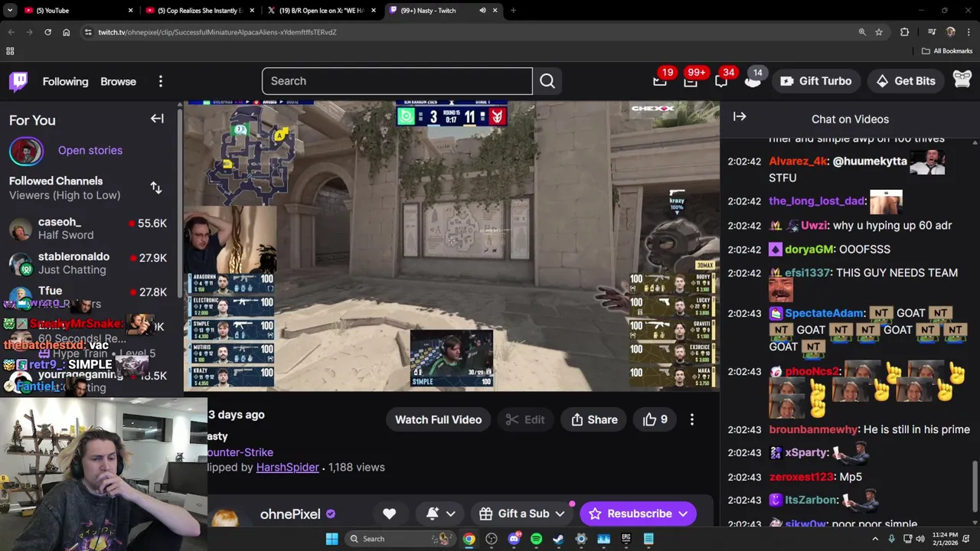Screen dimensions: 980x551
Task: Expand the Gift a Sub dropdown
Action: coord(523,514)
